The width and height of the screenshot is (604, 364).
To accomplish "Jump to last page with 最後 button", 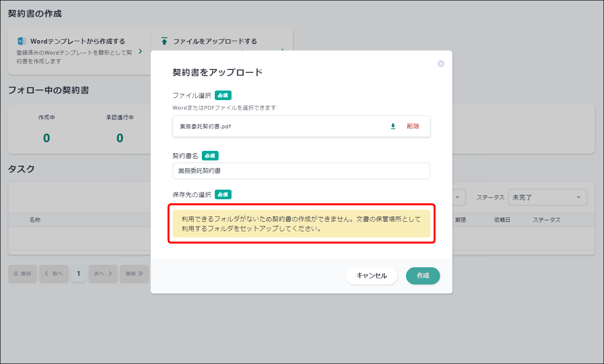I will (134, 273).
